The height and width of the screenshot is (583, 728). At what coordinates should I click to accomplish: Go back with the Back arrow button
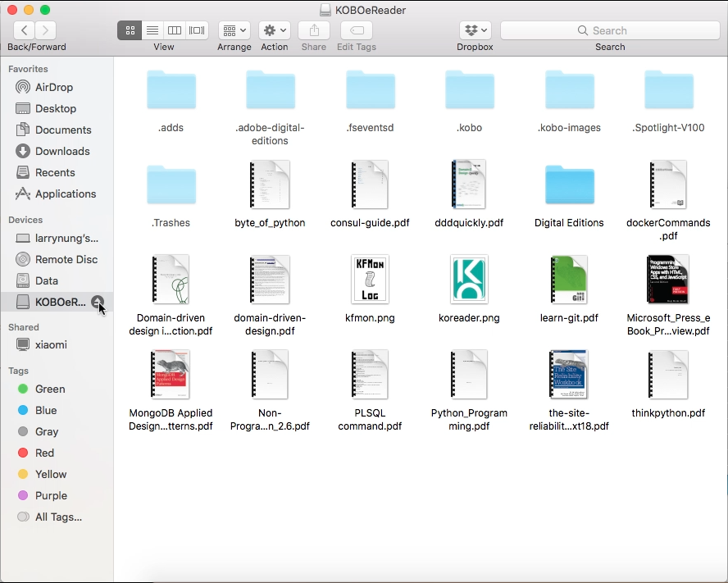(x=24, y=30)
